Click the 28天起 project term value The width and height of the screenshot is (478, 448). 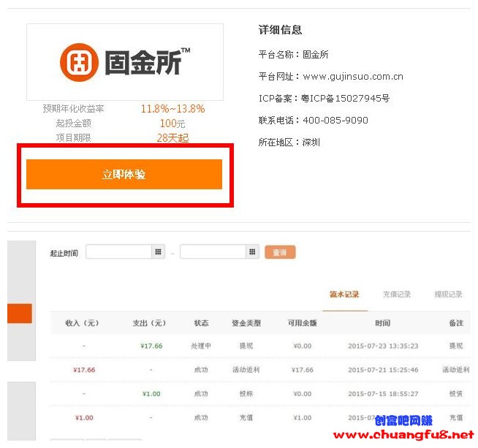[172, 138]
